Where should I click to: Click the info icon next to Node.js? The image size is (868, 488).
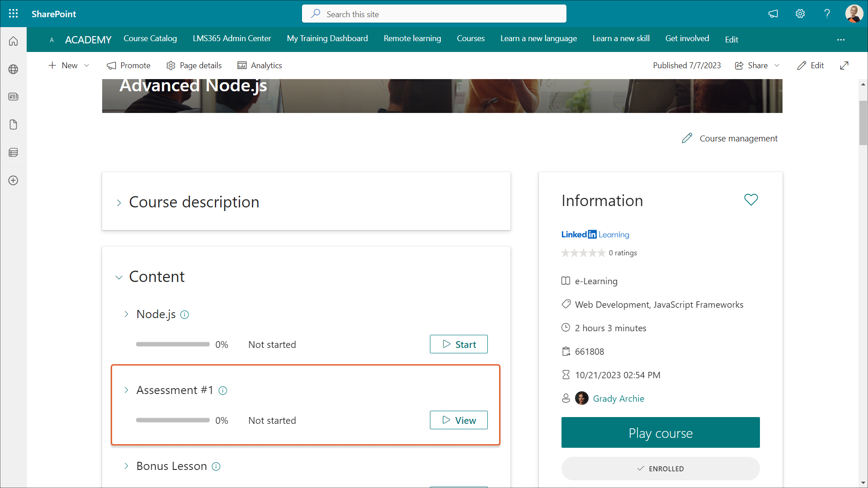coord(184,315)
